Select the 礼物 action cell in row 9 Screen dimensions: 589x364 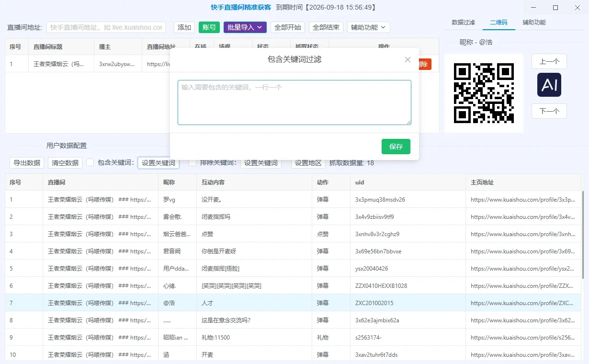[x=331, y=338]
